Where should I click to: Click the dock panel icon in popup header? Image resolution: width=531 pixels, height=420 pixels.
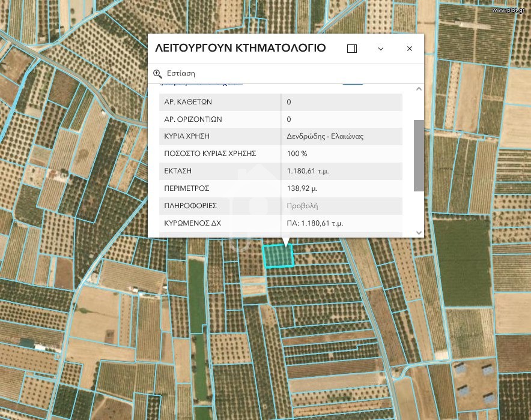[352, 49]
